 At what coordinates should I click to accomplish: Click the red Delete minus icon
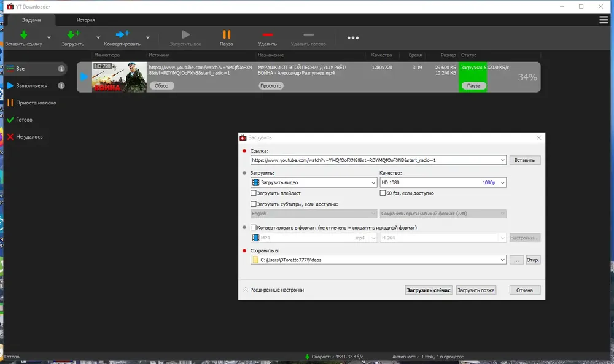click(x=268, y=34)
